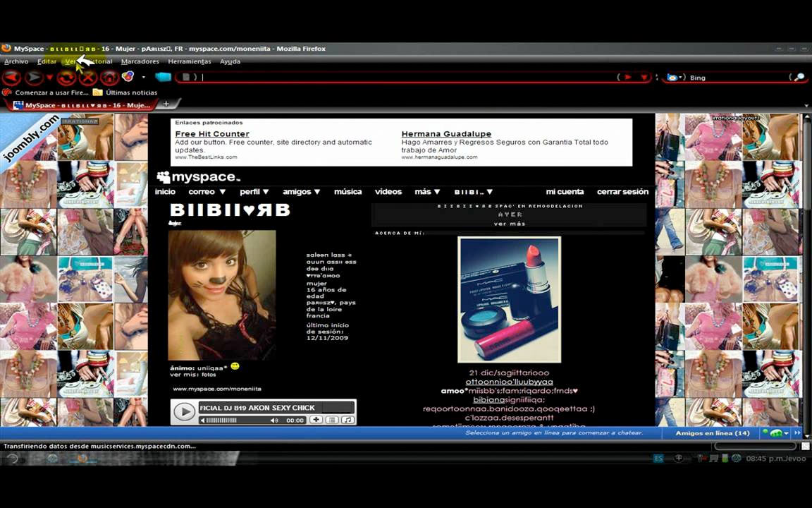Click the MAC lipstick makeup image
Image resolution: width=812 pixels, height=508 pixels.
coord(509,300)
